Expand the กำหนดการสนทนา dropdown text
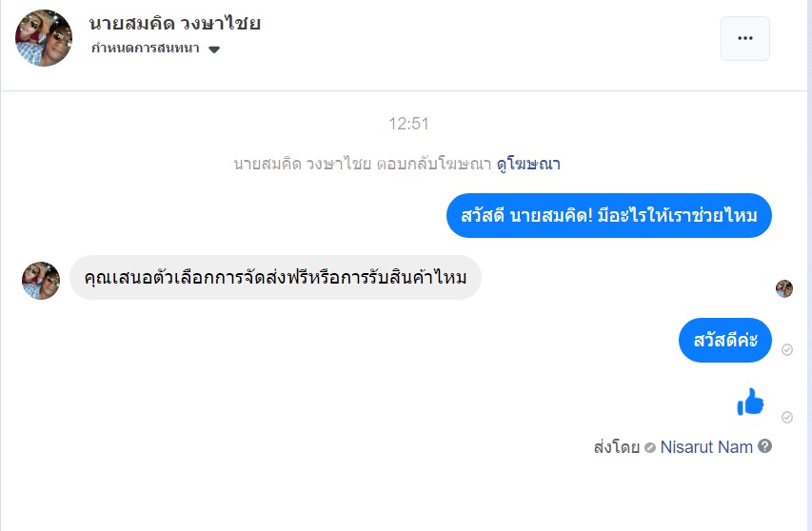Screen dimensions: 812x531 tap(146, 49)
